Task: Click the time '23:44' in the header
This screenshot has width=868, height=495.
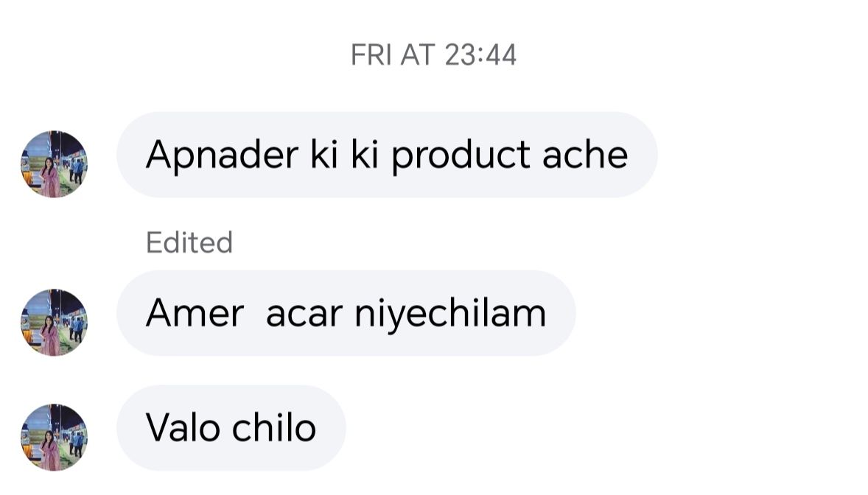Action: pos(480,55)
